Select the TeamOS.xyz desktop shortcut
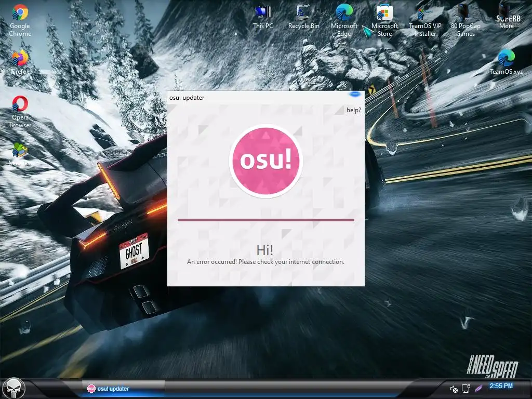532x399 pixels. tap(506, 62)
